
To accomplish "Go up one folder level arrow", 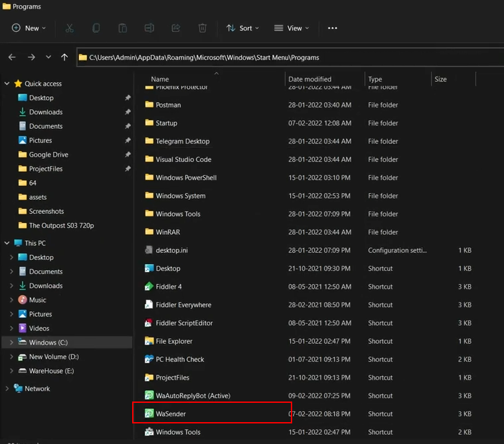I will click(64, 58).
